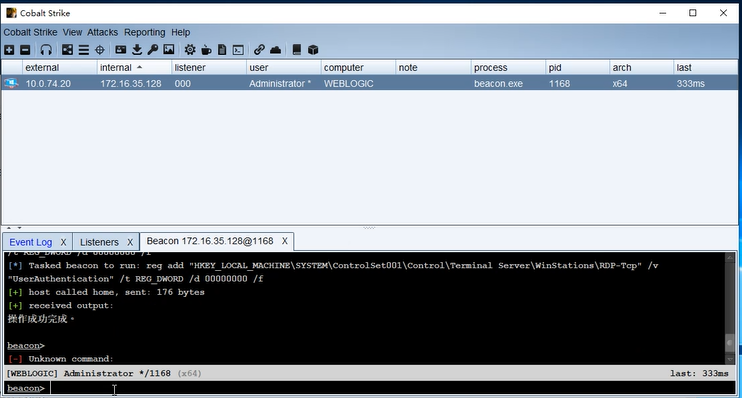742x398 pixels.
Task: Sort sessions by process column
Action: (508, 68)
